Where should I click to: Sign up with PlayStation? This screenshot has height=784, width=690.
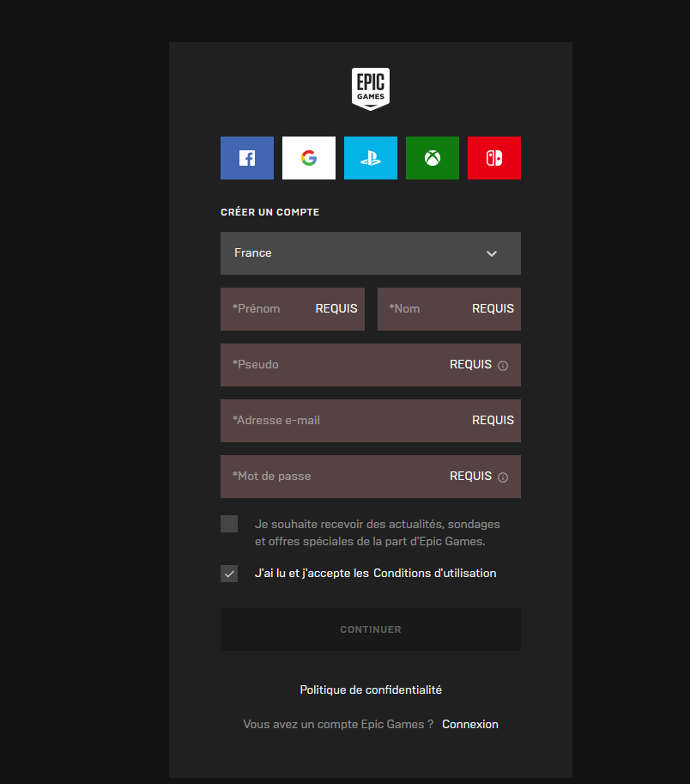pos(370,158)
